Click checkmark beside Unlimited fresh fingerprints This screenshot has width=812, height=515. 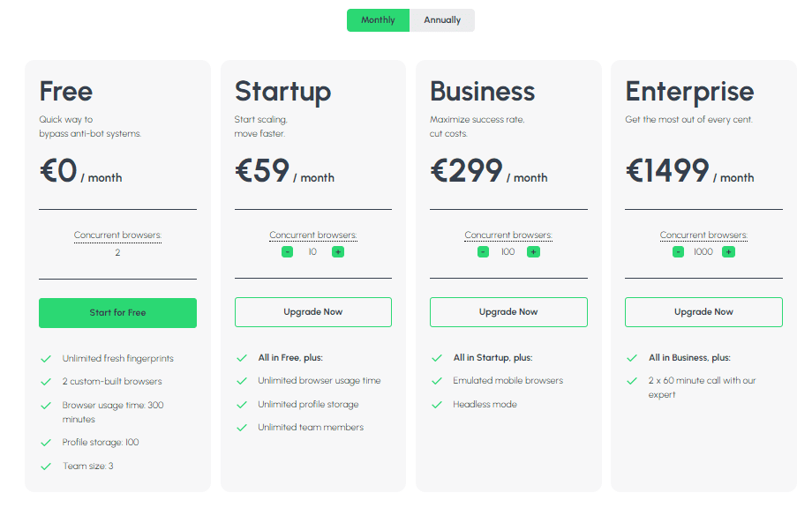(x=46, y=359)
